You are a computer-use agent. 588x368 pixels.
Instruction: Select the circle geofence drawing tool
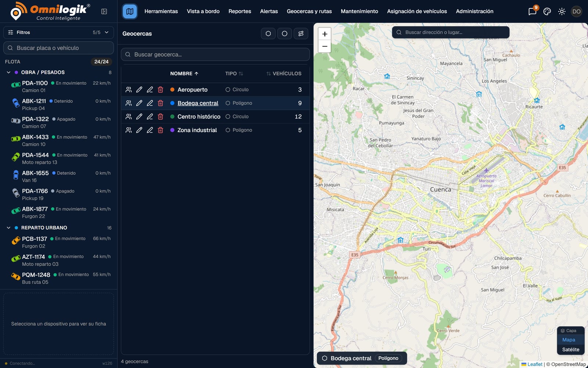pyautogui.click(x=284, y=33)
